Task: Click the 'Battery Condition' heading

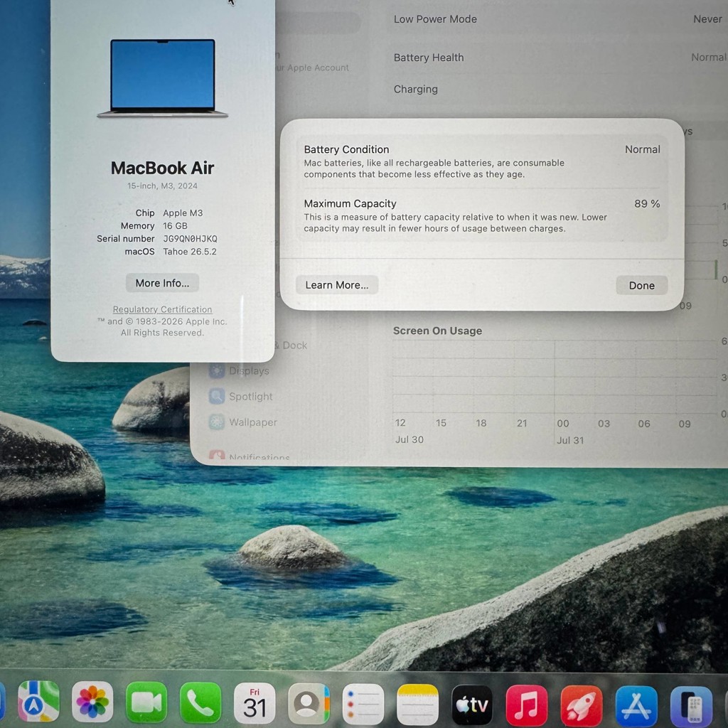Action: pyautogui.click(x=346, y=149)
